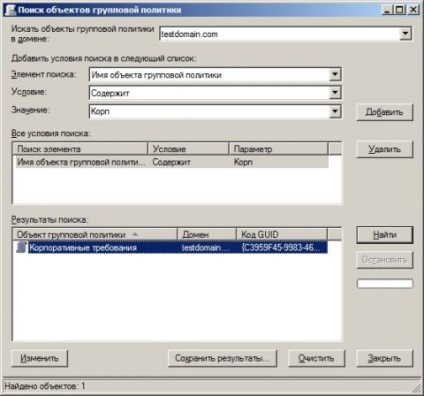Click the Код GUID column header
This screenshot has height=396, width=424.
click(x=282, y=234)
